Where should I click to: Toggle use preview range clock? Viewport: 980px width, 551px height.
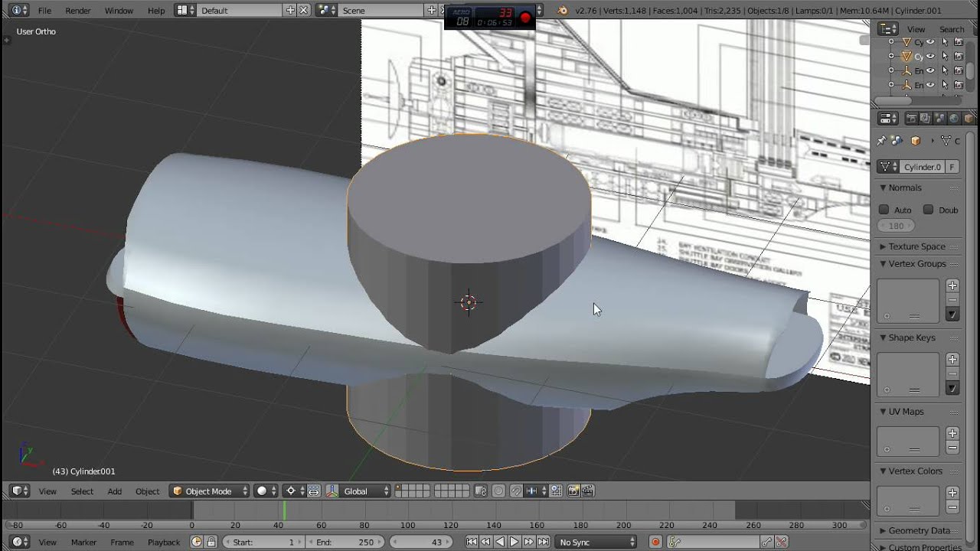click(x=197, y=542)
